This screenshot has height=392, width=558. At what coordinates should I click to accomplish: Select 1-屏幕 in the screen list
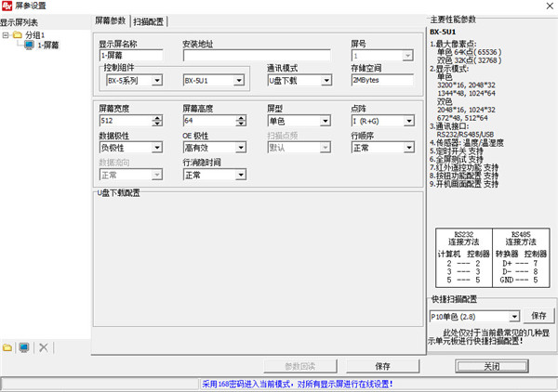(x=48, y=46)
